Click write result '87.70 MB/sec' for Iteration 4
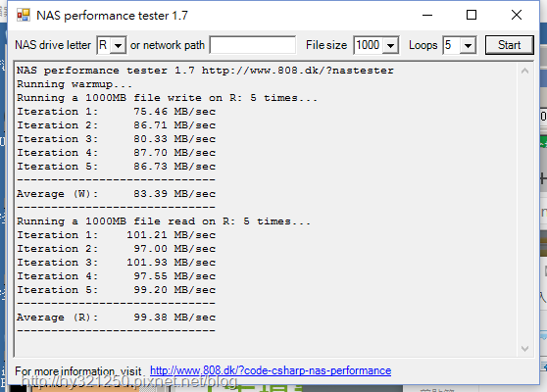 pyautogui.click(x=174, y=153)
